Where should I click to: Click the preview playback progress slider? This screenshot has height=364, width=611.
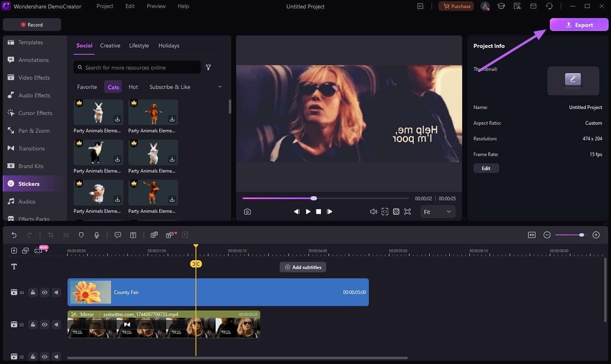click(325, 198)
